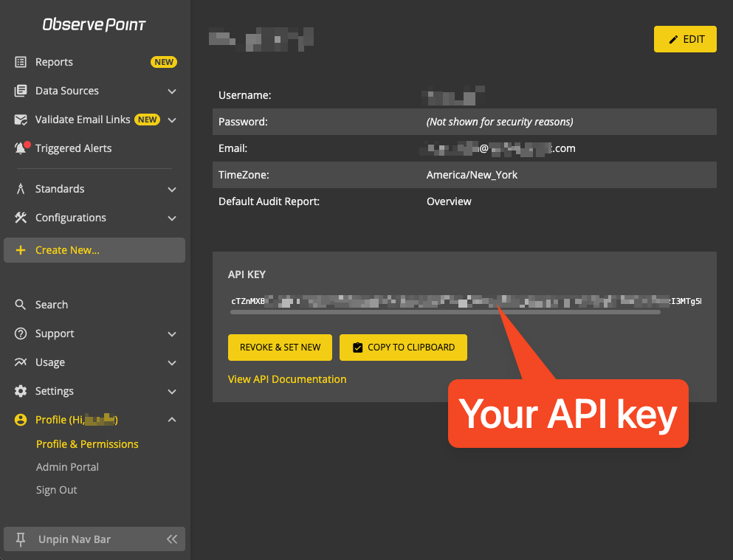
Task: Click the Validate Email Links envelope icon
Action: (21, 120)
